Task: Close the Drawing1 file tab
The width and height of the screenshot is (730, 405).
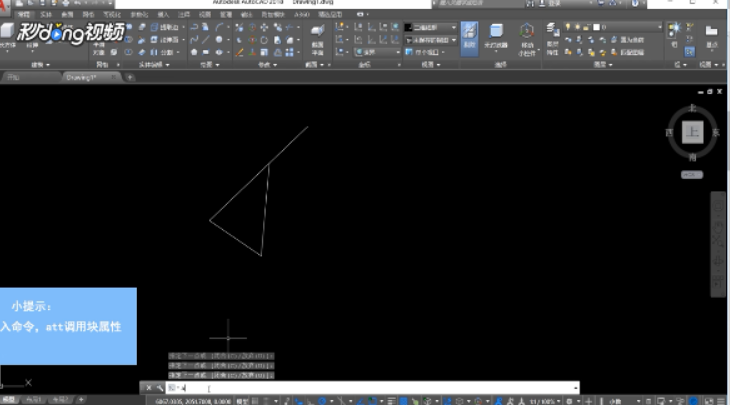Action: pos(114,77)
